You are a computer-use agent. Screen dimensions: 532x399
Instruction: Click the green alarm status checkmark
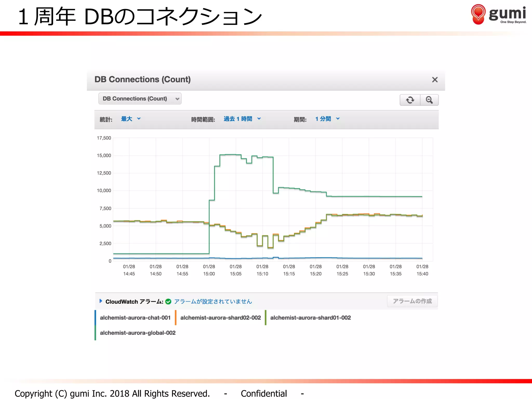point(168,302)
